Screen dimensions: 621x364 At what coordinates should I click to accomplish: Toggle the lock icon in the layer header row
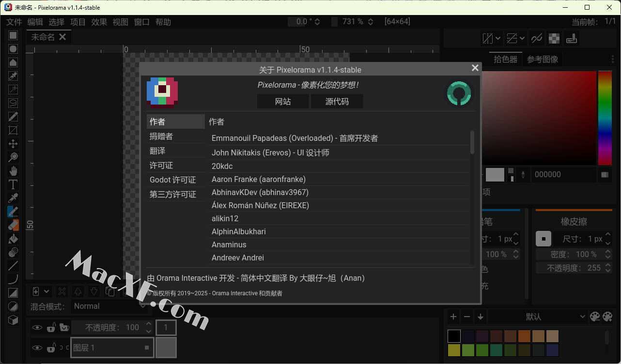51,328
